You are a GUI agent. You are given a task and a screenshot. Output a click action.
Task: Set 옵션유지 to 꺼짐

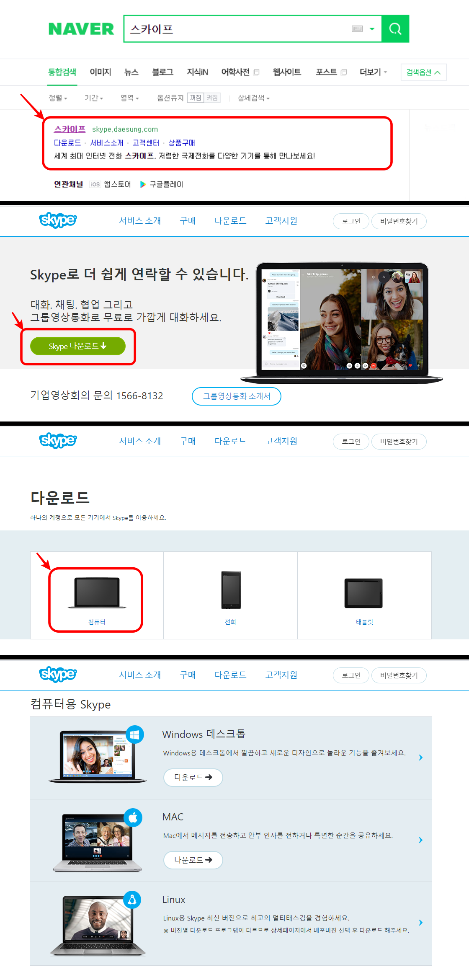coord(196,98)
